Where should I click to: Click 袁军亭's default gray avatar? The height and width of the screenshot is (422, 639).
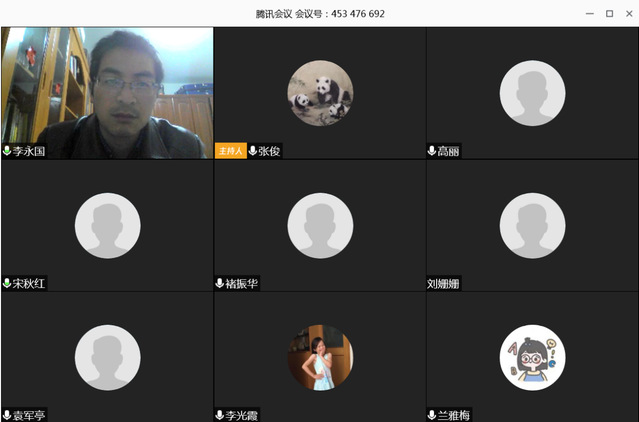(107, 357)
